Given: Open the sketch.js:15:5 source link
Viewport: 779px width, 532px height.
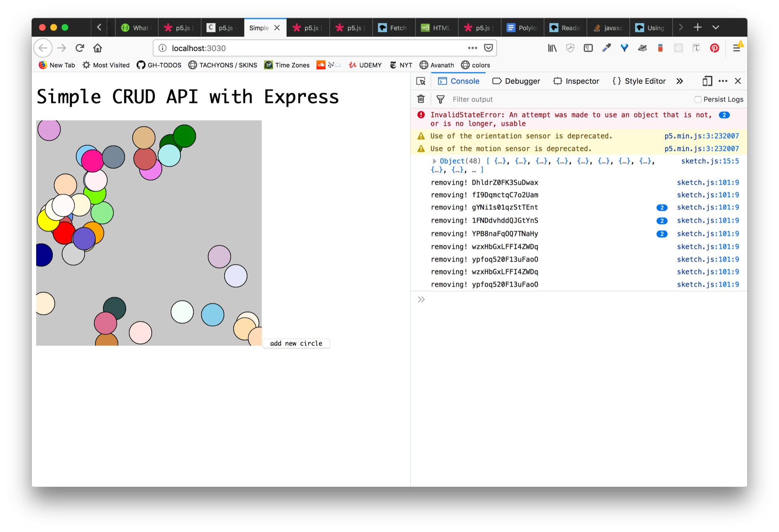Looking at the screenshot, I should [710, 161].
